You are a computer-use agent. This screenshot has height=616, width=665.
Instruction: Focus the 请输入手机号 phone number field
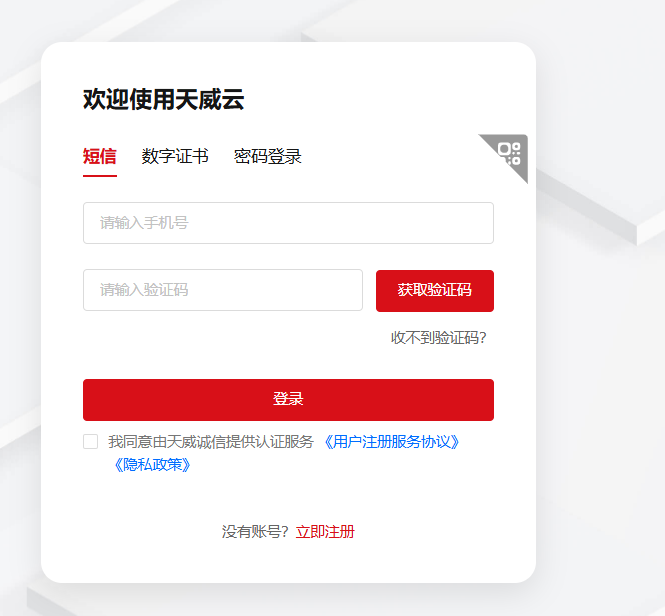(x=288, y=223)
